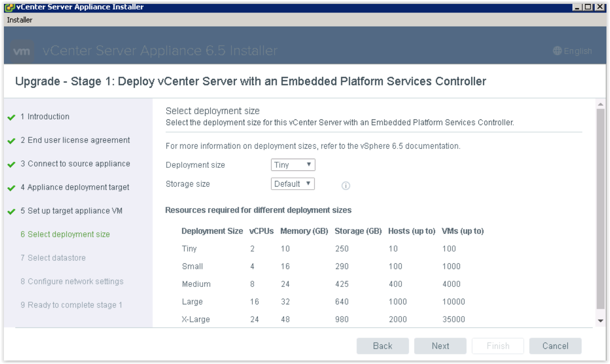The height and width of the screenshot is (364, 610).
Task: Click the globe language icon
Action: pyautogui.click(x=557, y=51)
